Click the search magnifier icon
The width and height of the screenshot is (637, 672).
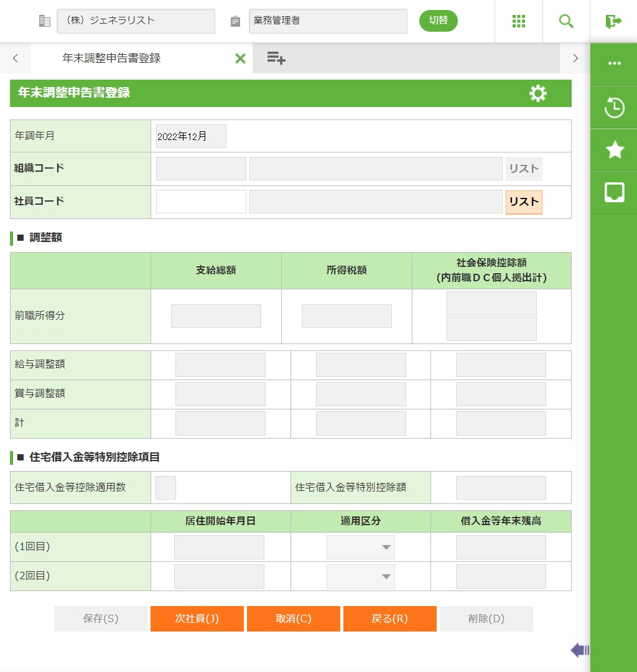point(566,21)
